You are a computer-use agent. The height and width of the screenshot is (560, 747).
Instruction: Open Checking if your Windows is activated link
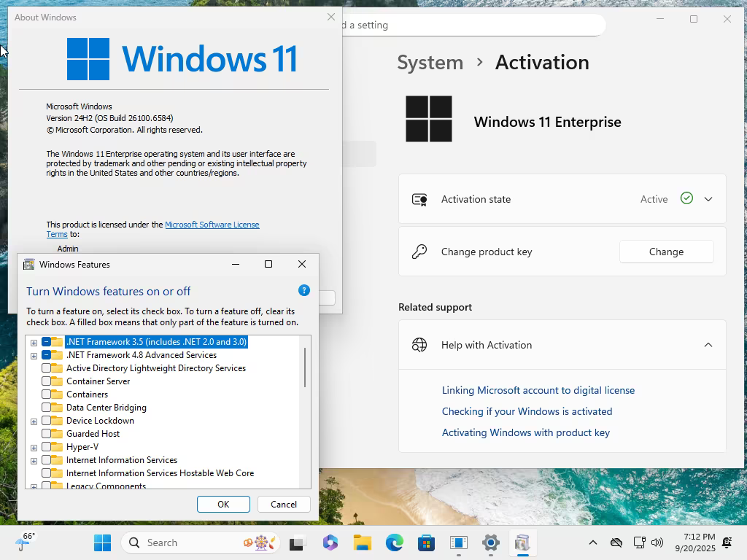point(527,411)
